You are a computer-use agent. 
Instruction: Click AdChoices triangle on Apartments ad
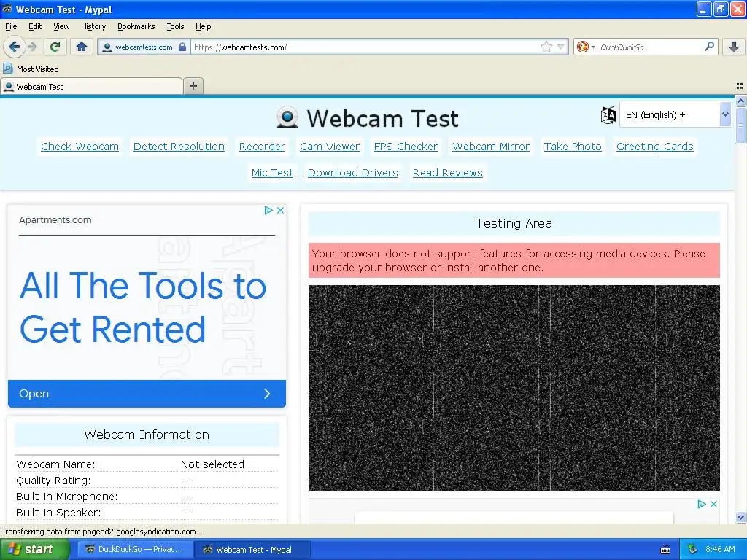(x=268, y=210)
